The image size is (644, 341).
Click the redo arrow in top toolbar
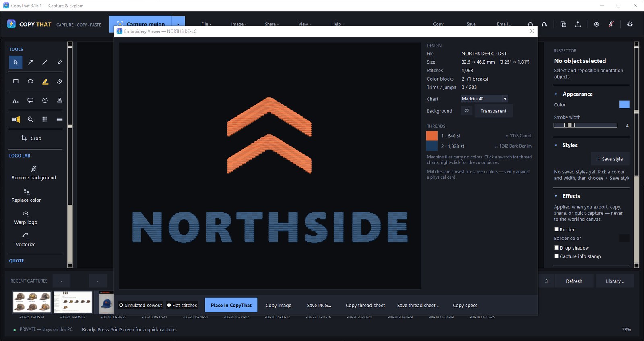pos(545,24)
